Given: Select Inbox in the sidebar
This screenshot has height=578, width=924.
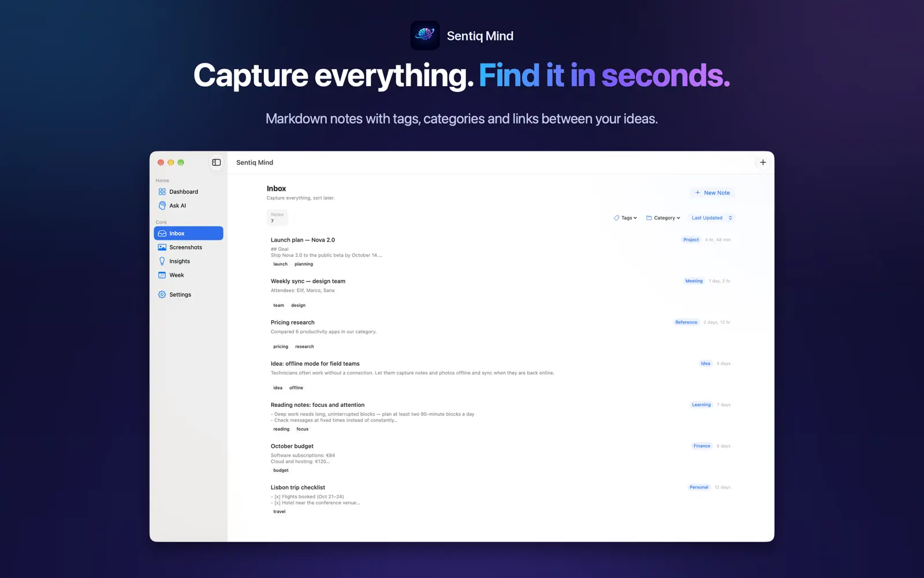Looking at the screenshot, I should coord(188,234).
